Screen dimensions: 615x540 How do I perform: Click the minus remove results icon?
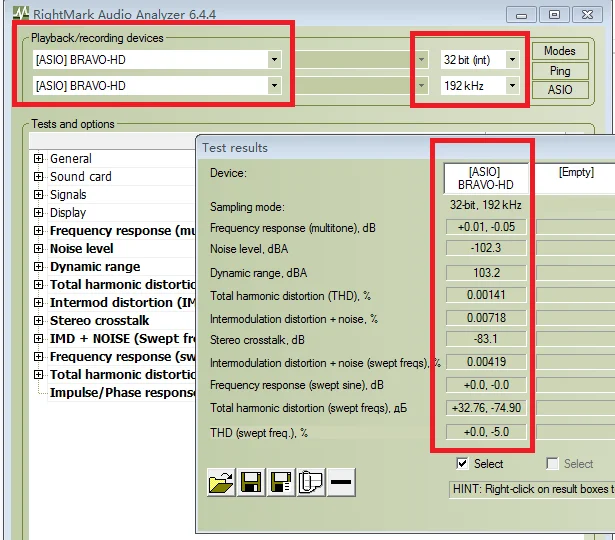click(340, 484)
